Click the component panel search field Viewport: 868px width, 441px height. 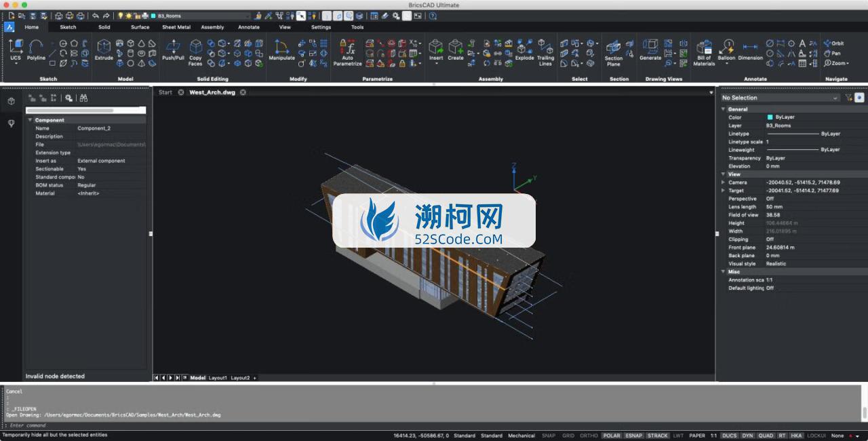coord(85,110)
